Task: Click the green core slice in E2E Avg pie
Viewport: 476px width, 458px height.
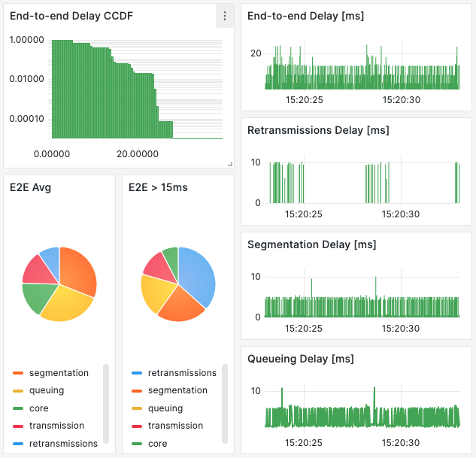Action: 35,296
